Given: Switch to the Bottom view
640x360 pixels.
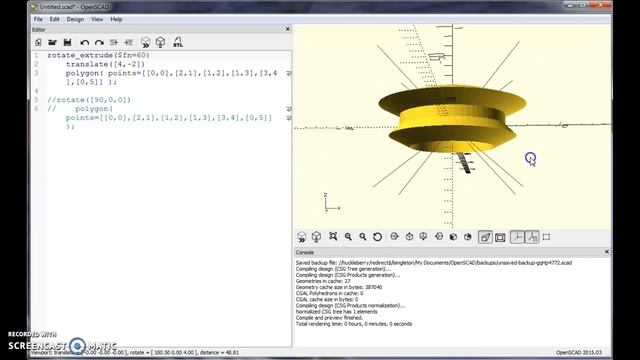Looking at the screenshot, I should (424, 237).
